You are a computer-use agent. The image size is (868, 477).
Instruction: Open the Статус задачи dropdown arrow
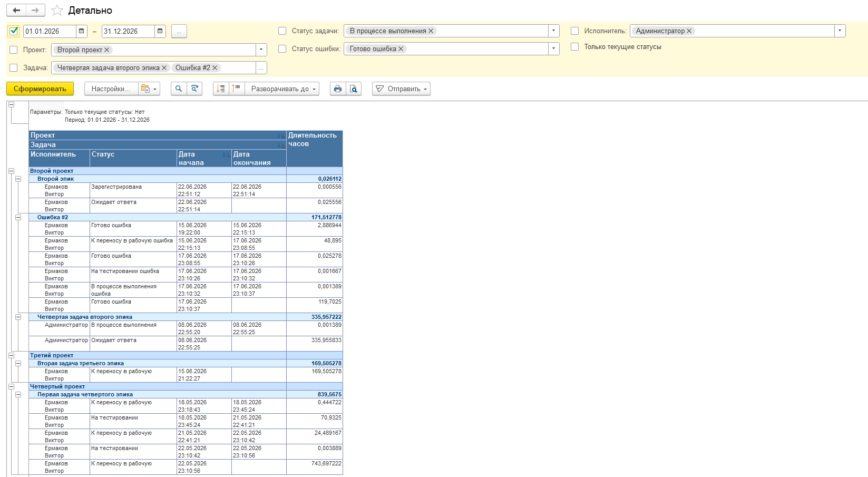coord(554,31)
